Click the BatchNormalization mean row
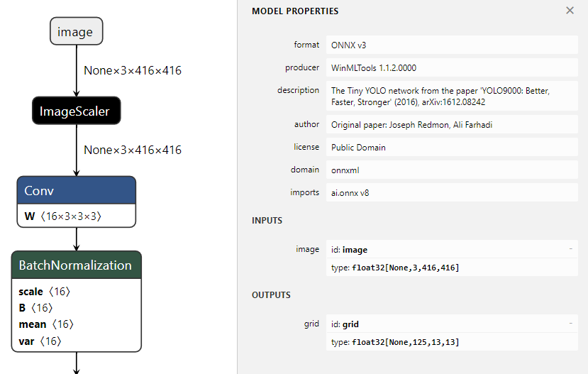 (x=46, y=324)
